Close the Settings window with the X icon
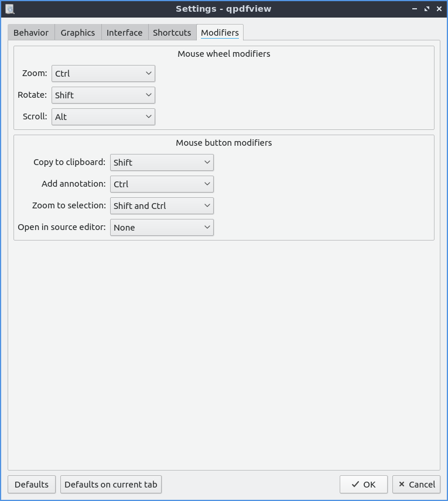The width and height of the screenshot is (448, 501). [x=439, y=9]
